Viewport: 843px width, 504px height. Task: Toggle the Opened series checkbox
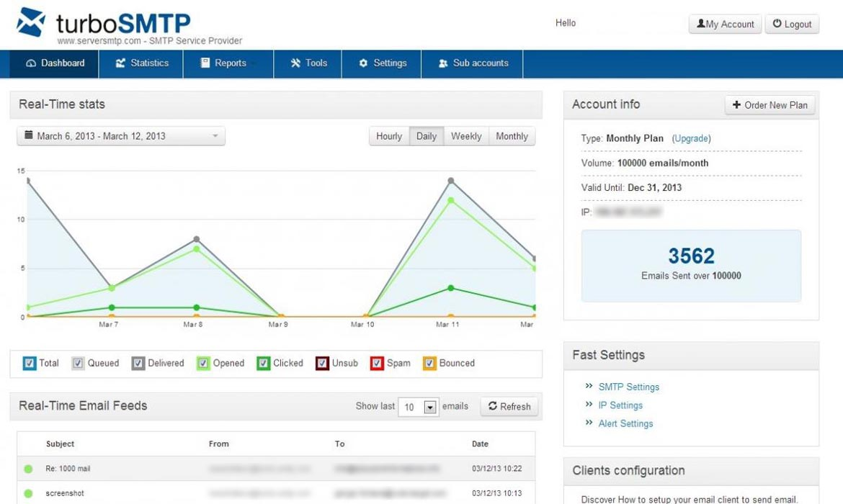pos(204,364)
